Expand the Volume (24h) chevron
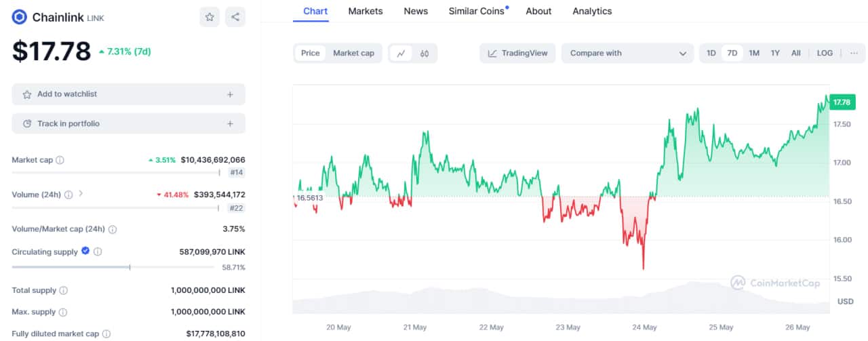Screen dimensions: 868x341 81,194
